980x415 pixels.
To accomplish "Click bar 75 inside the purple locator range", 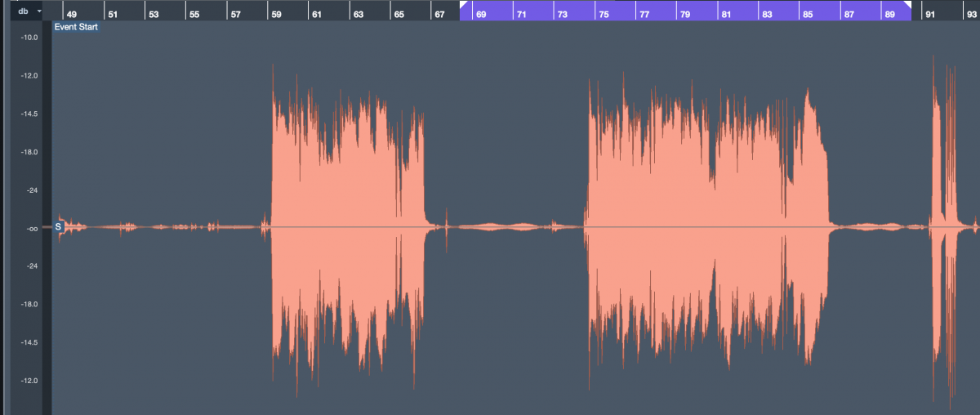I will point(604,15).
